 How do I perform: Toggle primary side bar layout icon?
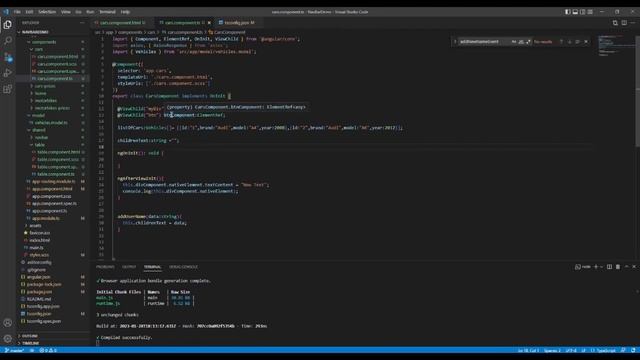pyautogui.click(x=568, y=12)
